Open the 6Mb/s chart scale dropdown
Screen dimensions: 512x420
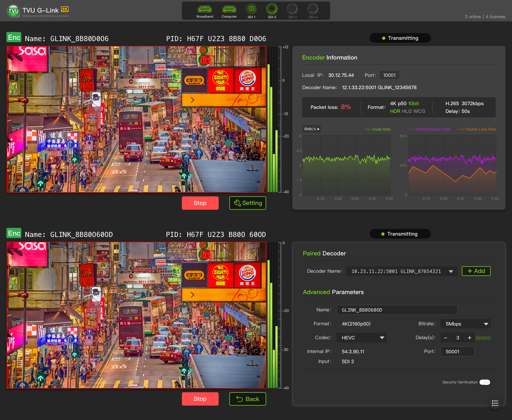[x=311, y=129]
